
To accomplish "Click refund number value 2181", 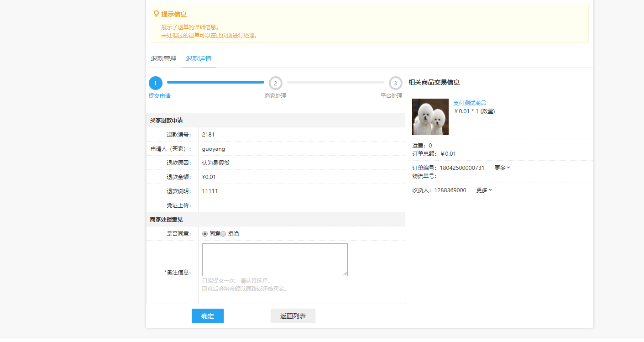I will [x=208, y=135].
